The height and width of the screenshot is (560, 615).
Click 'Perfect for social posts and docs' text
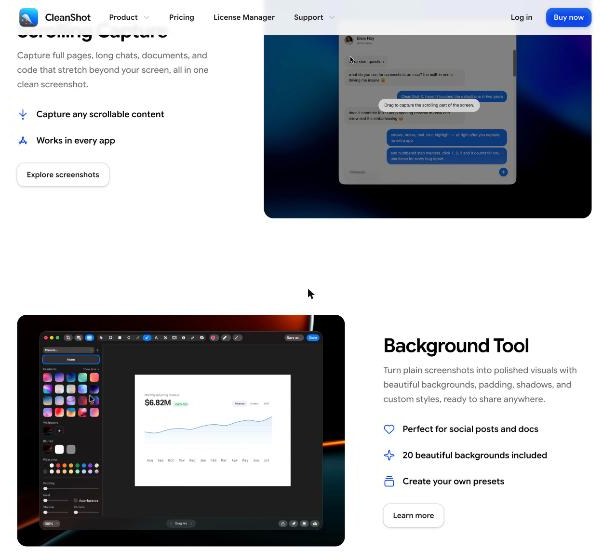point(470,429)
